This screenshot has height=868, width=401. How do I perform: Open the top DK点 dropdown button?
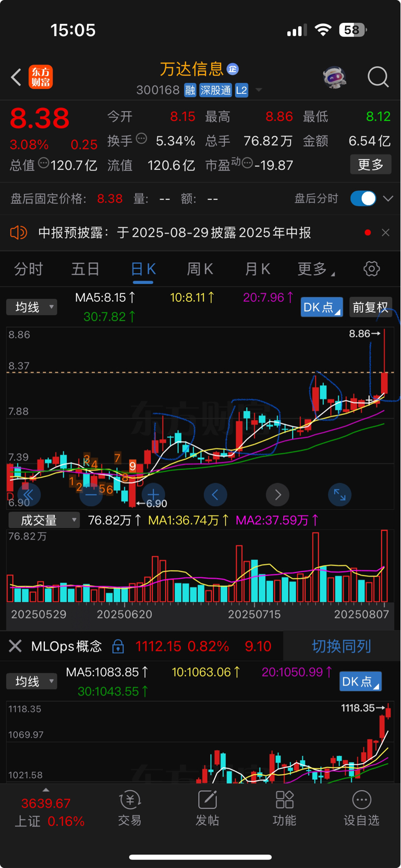coord(322,307)
